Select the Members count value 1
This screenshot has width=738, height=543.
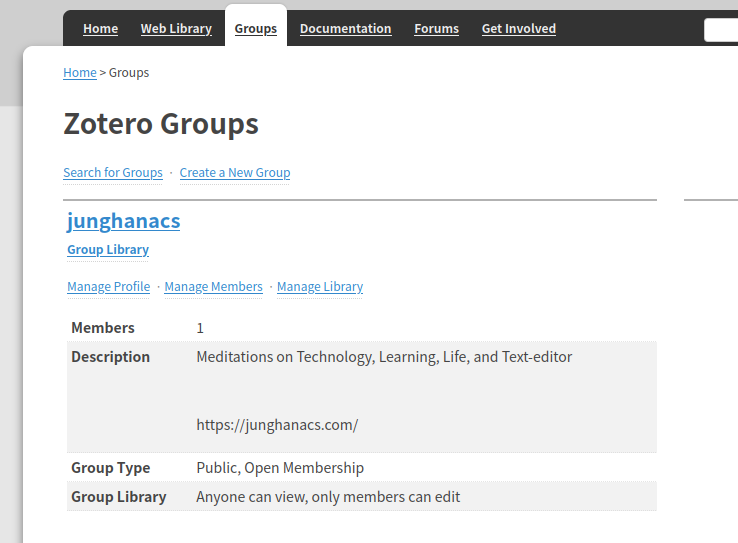(200, 328)
